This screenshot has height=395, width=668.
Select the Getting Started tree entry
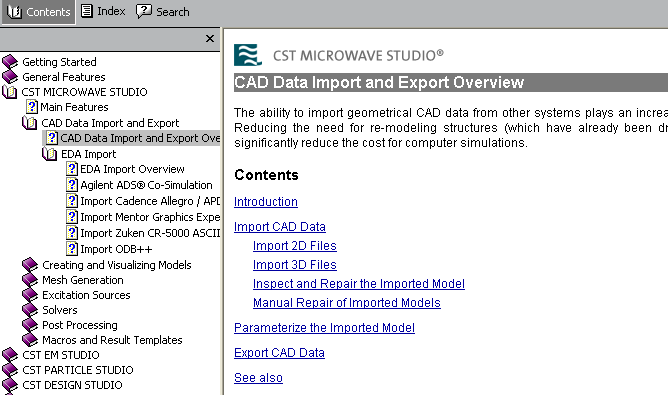[x=59, y=62]
